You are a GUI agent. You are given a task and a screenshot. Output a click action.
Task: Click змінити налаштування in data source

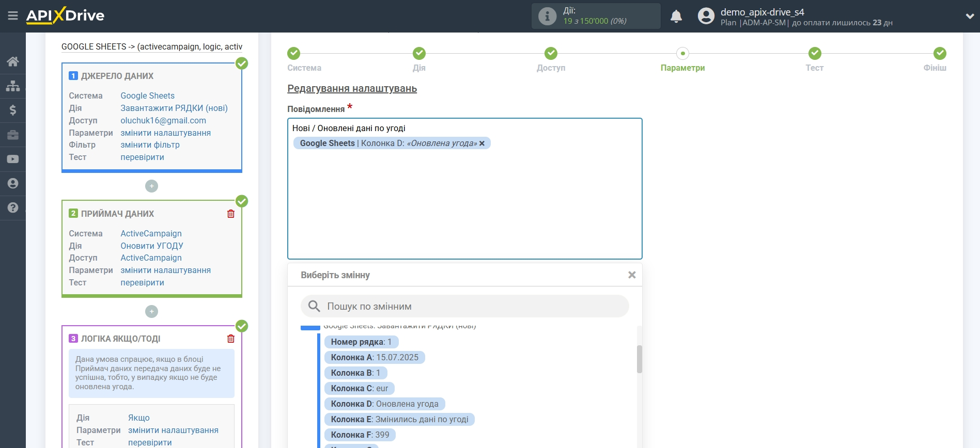point(165,133)
